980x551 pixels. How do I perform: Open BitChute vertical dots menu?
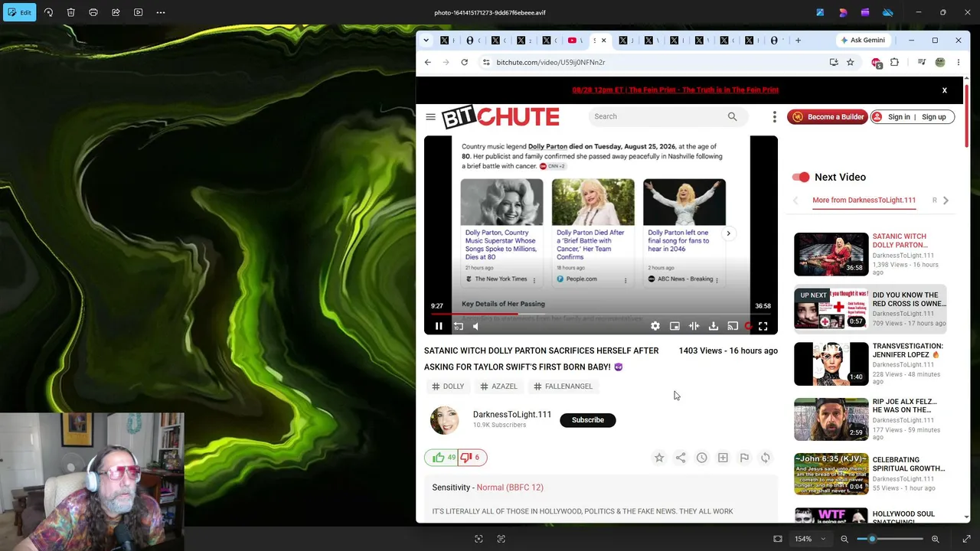point(775,117)
